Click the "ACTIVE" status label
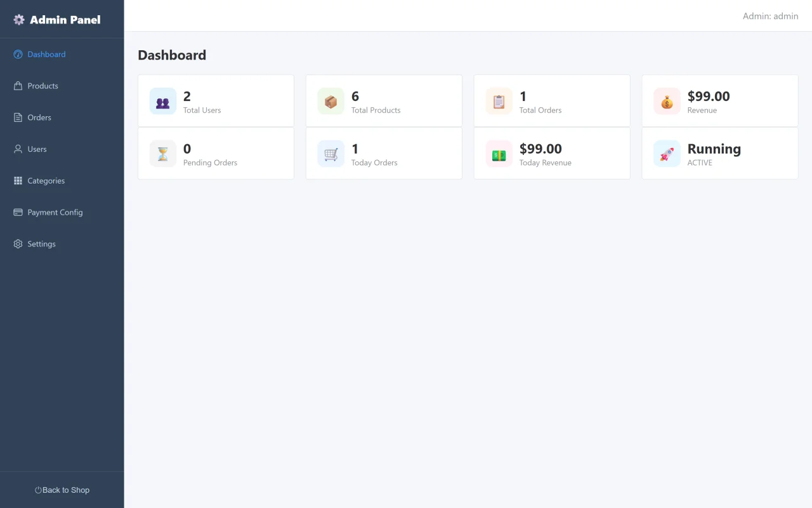The width and height of the screenshot is (812, 508). click(700, 163)
